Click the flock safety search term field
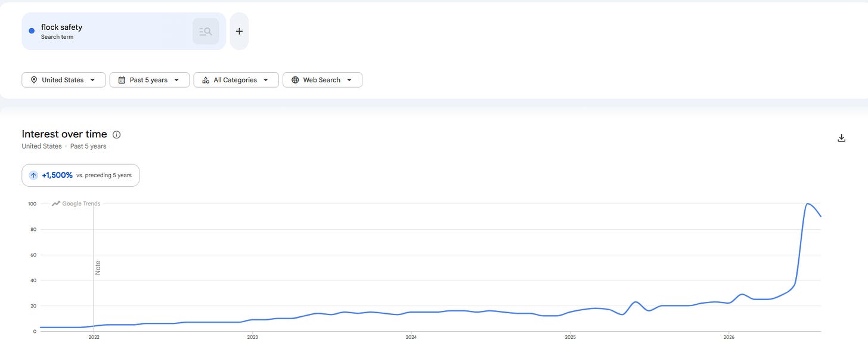The height and width of the screenshot is (361, 868). pyautogui.click(x=124, y=31)
